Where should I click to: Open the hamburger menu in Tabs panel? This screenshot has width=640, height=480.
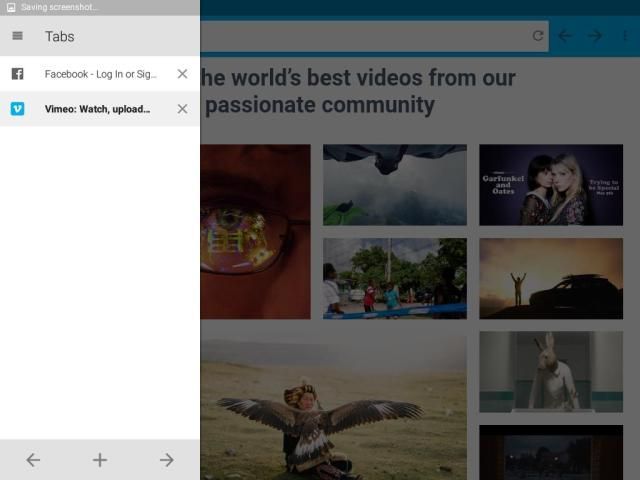click(17, 36)
